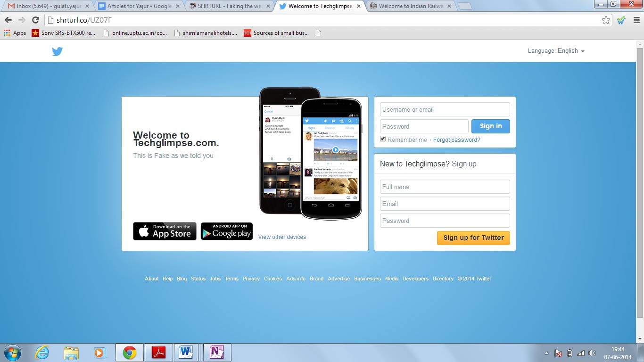The width and height of the screenshot is (644, 362).
Task: Open the Blog footer link
Action: tap(182, 279)
